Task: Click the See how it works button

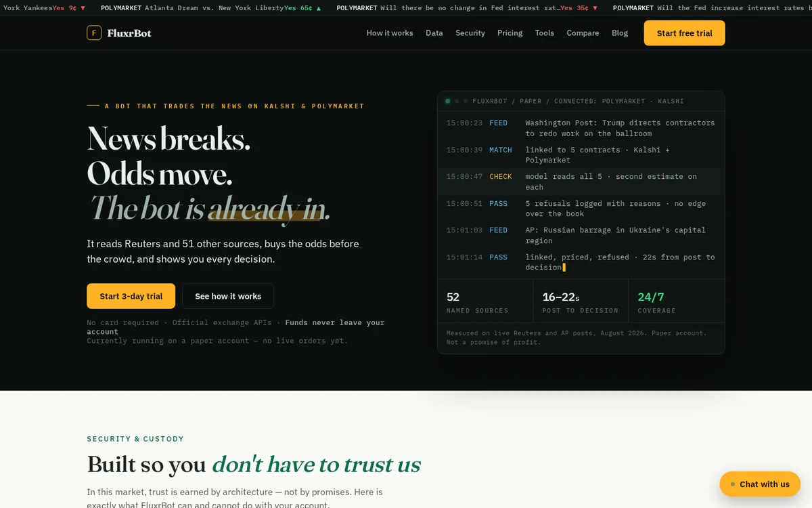Action: [228, 296]
